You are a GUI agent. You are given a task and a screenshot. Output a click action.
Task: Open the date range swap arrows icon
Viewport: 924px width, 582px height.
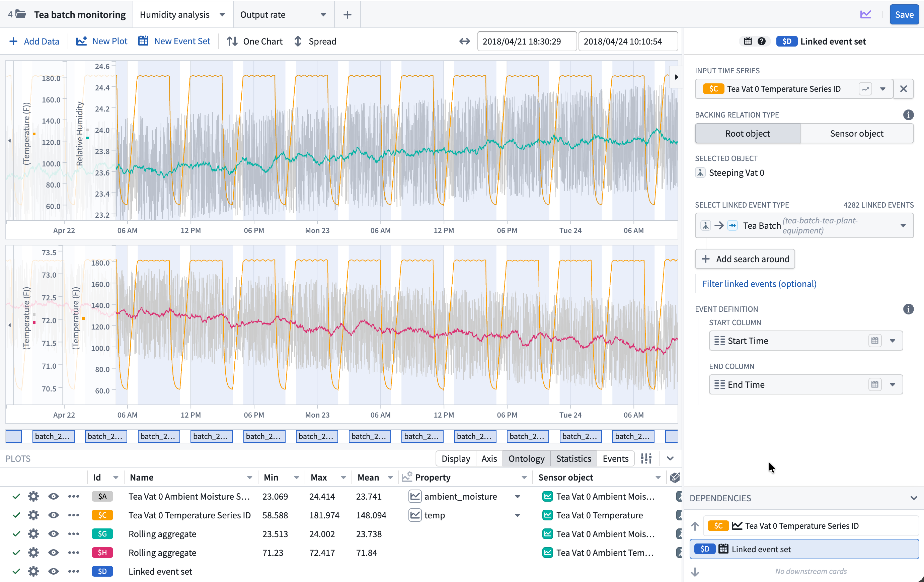pos(464,41)
